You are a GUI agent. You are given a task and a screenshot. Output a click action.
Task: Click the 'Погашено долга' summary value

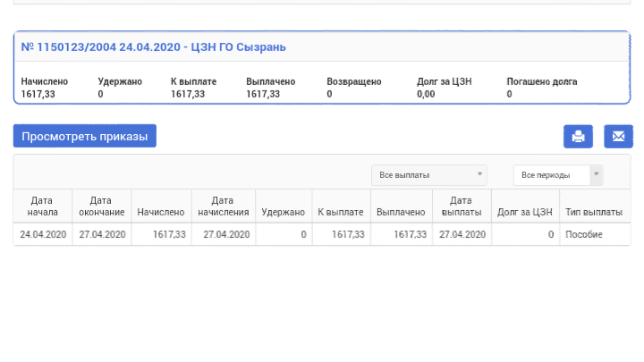pyautogui.click(x=510, y=94)
